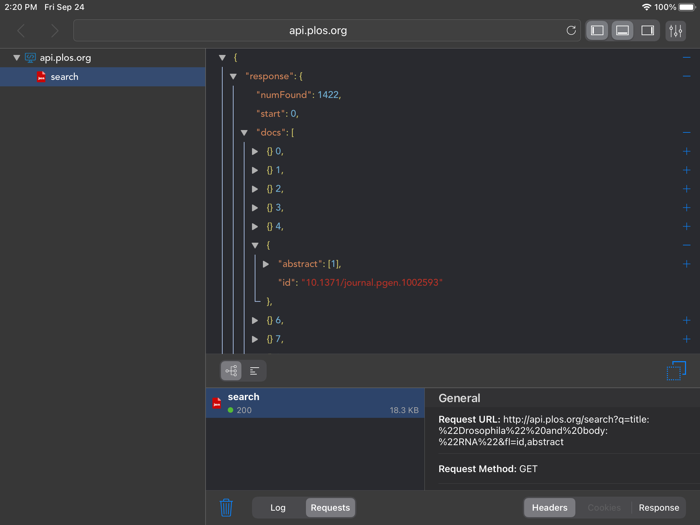Image resolution: width=700 pixels, height=525 pixels.
Task: Collapse the opened docs item 5 object
Action: tap(255, 245)
